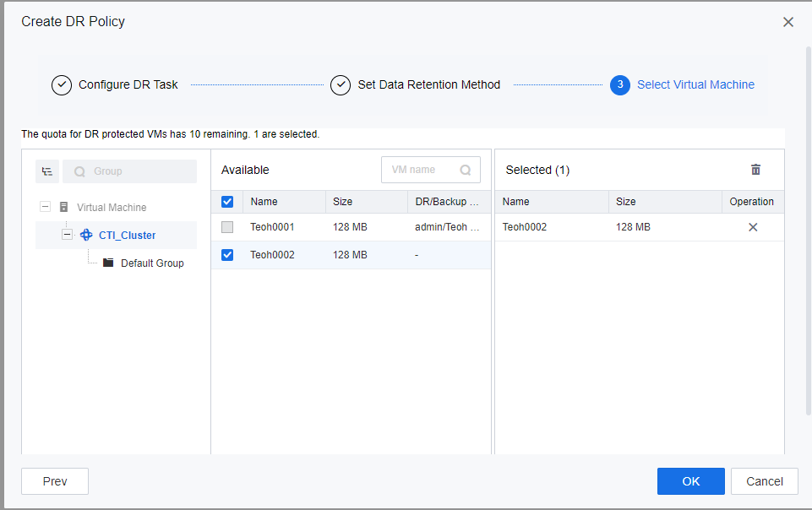Click the Cancel button

click(x=764, y=481)
